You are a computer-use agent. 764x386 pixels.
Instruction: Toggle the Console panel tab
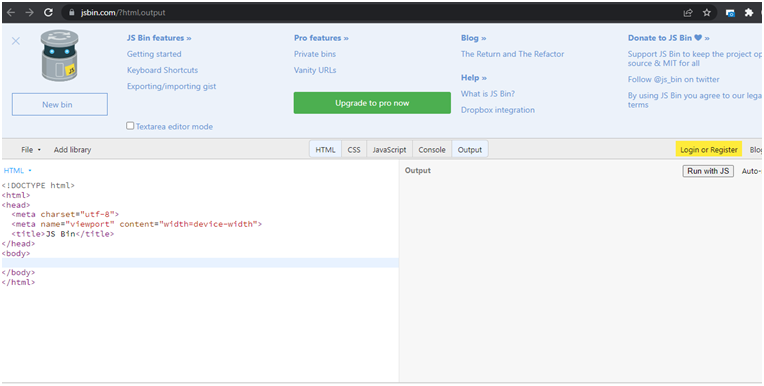432,150
